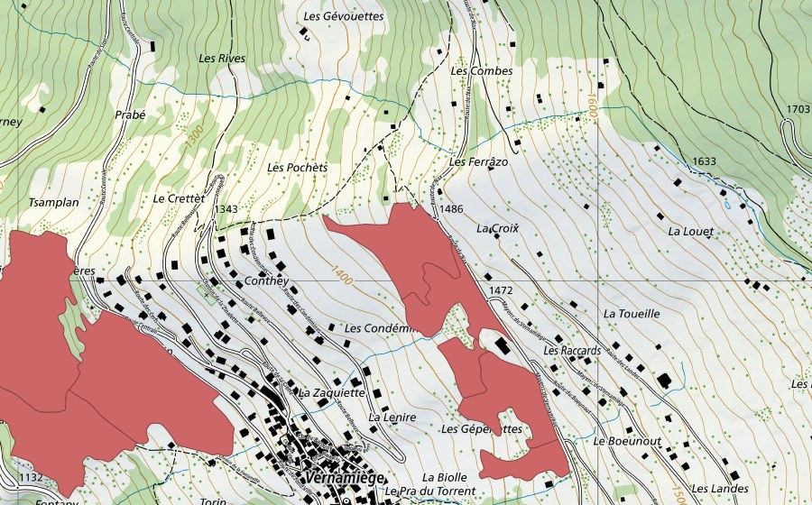Click the Les Raccards label
Screen dimensions: 812x505
pyautogui.click(x=572, y=350)
